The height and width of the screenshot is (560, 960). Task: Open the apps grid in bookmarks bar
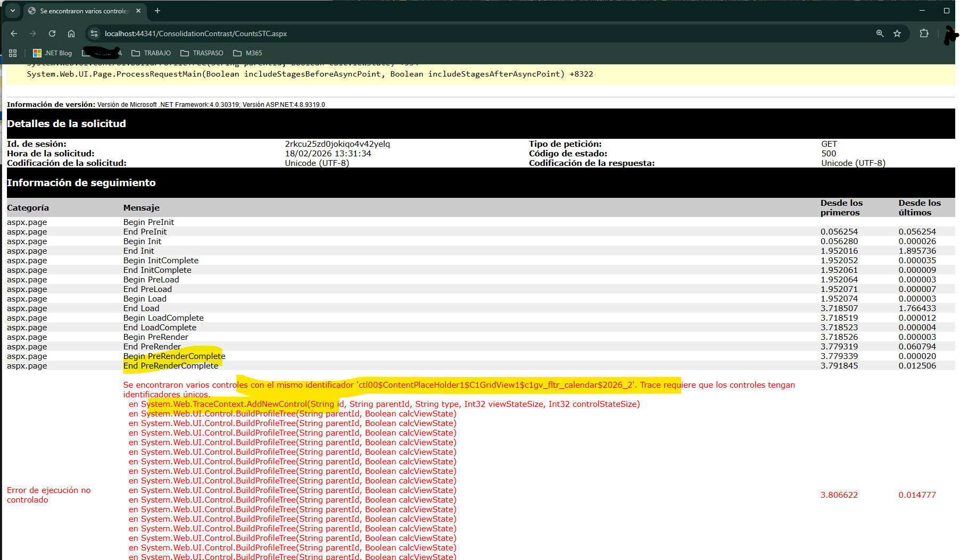point(13,53)
